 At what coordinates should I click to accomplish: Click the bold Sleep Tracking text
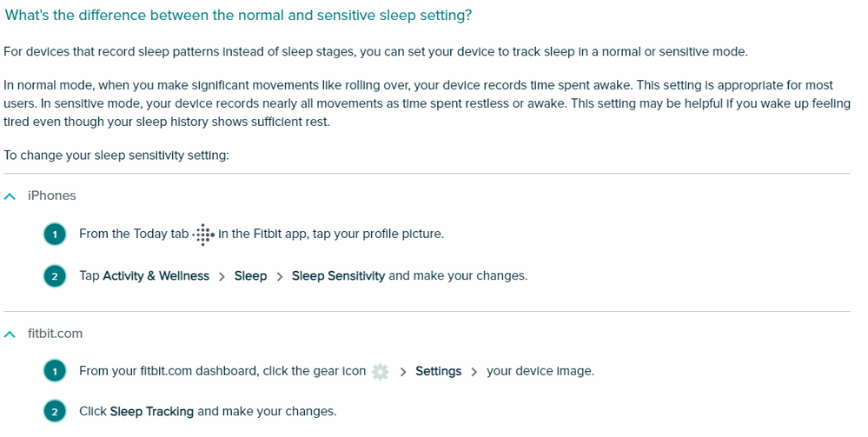tap(151, 411)
